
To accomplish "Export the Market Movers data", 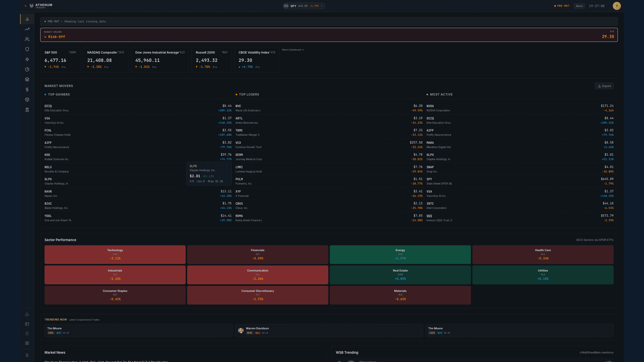I will 604,86.
